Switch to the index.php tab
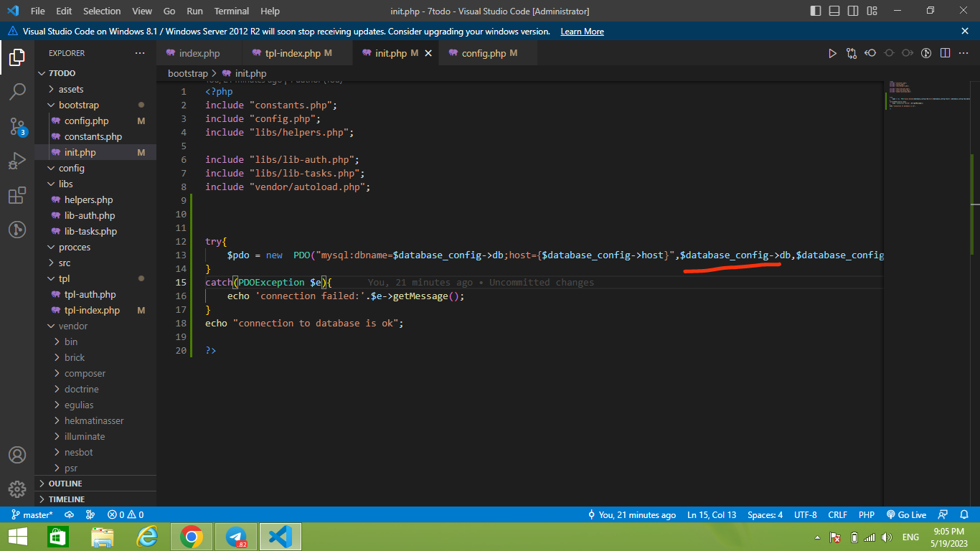The width and height of the screenshot is (980, 551). click(x=199, y=53)
